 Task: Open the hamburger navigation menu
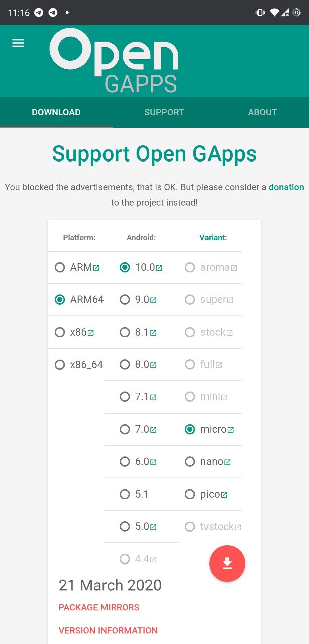[x=18, y=43]
